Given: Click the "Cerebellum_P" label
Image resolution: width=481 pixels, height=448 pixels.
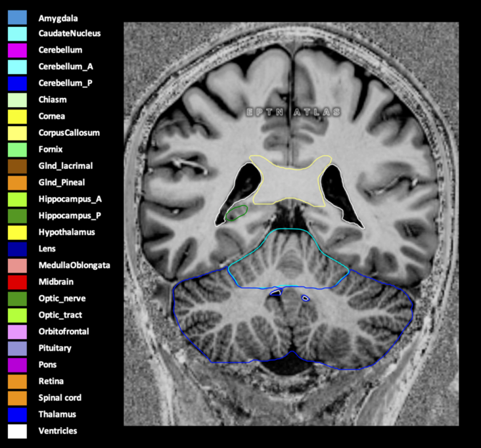Looking at the screenshot, I should (65, 83).
